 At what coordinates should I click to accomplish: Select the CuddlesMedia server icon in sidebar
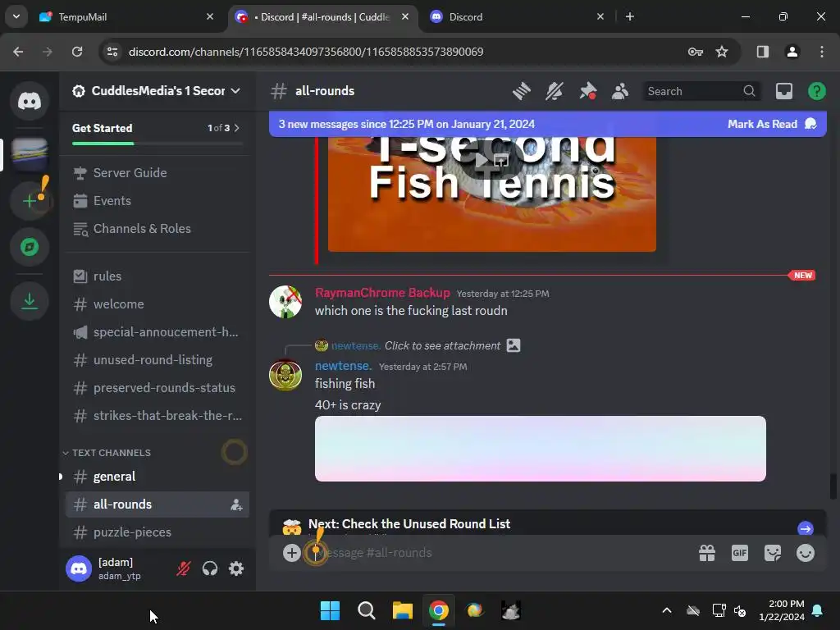[30, 154]
